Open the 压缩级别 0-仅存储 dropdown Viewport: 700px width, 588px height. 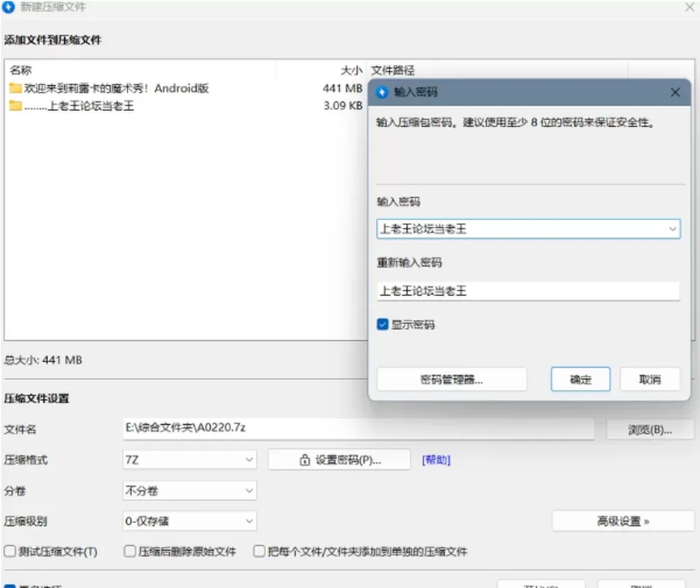[x=190, y=521]
